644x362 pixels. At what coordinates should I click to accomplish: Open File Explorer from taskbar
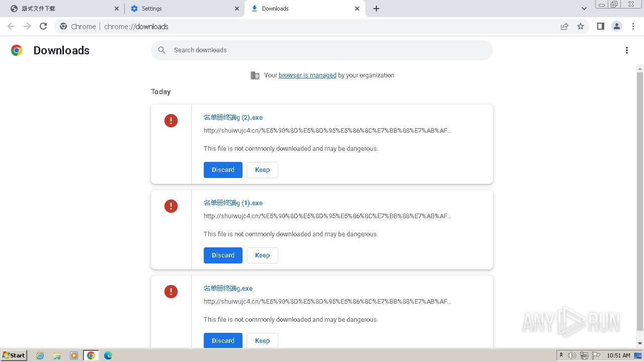(57, 355)
